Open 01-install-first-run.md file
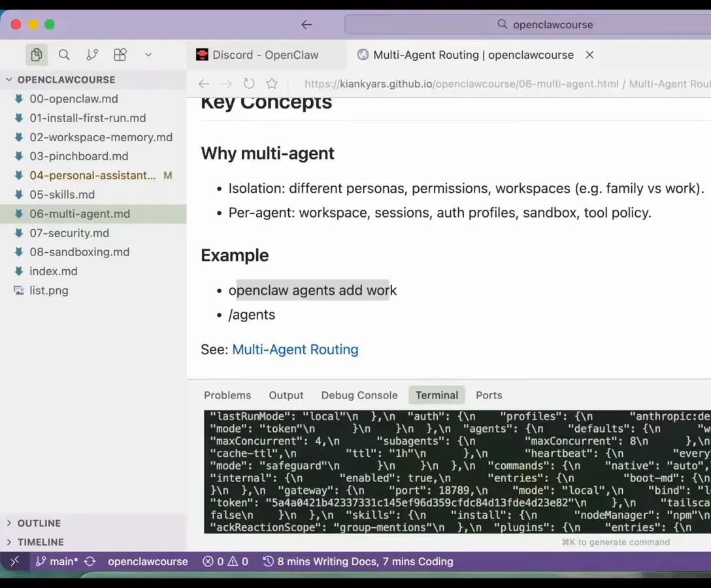Screen dimensions: 711x588 93,118
